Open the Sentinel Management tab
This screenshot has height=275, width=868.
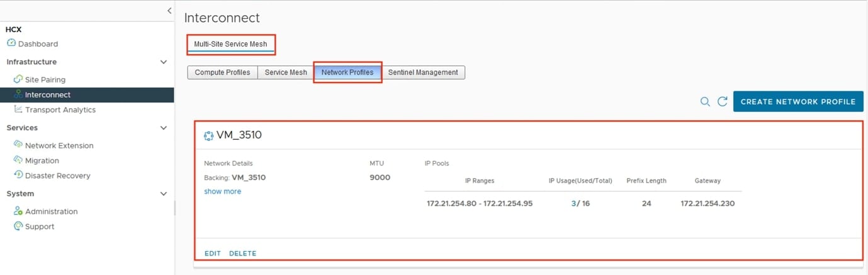pos(423,72)
